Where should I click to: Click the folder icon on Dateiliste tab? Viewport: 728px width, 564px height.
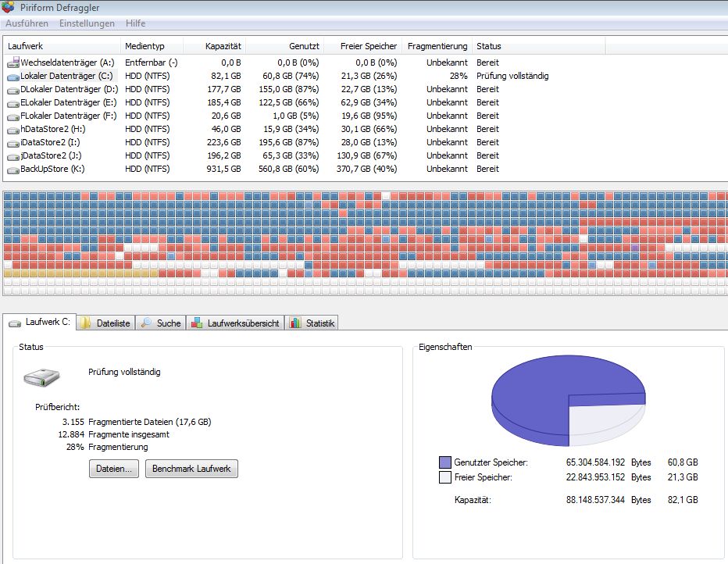85,323
